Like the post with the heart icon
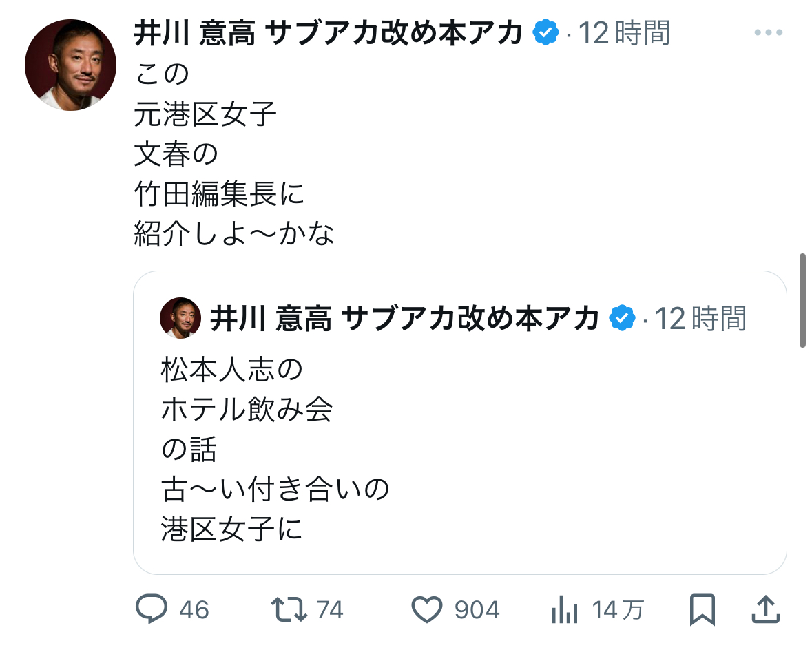Viewport: 812px width, 652px height. tap(426, 609)
